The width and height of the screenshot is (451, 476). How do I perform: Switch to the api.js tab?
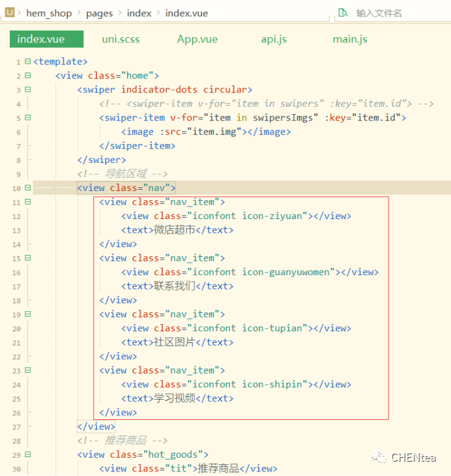tap(274, 39)
